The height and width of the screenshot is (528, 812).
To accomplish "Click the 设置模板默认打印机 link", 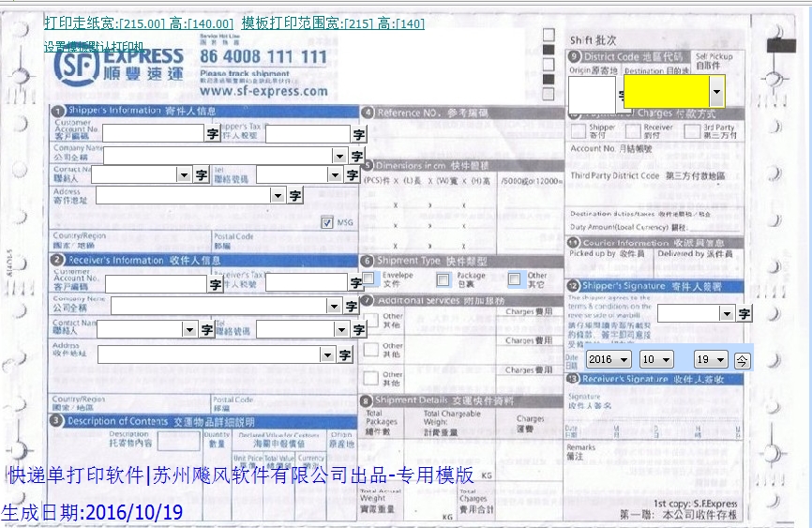I will [x=94, y=47].
